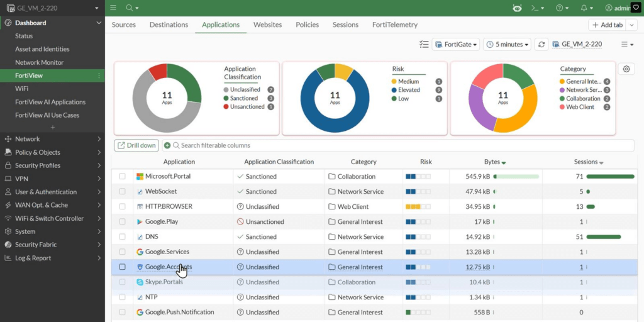Select the Google.Play row checkbox
The image size is (644, 322).
click(x=123, y=222)
